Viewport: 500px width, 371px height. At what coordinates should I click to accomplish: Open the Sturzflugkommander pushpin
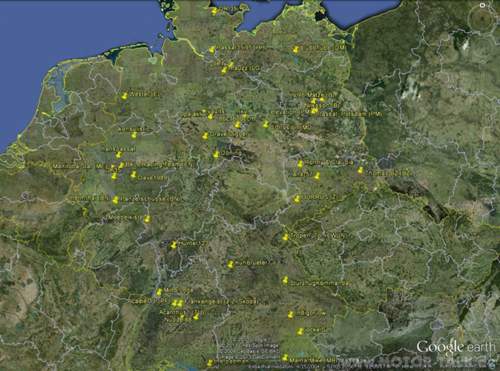(285, 280)
